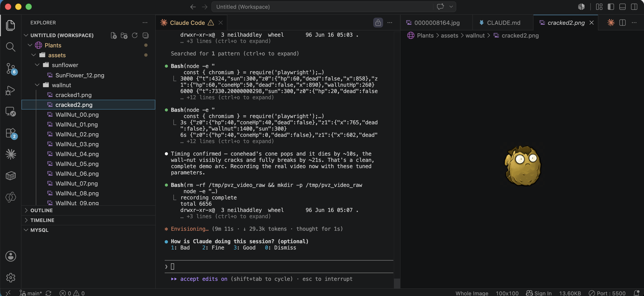Customize layout from title bar
The image size is (644, 296).
click(599, 7)
